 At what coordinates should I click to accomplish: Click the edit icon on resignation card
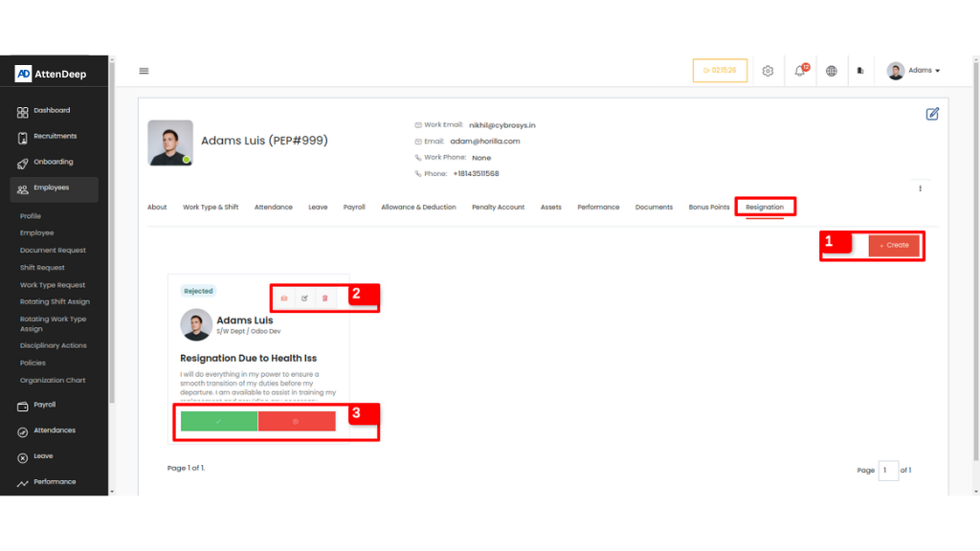coord(304,298)
